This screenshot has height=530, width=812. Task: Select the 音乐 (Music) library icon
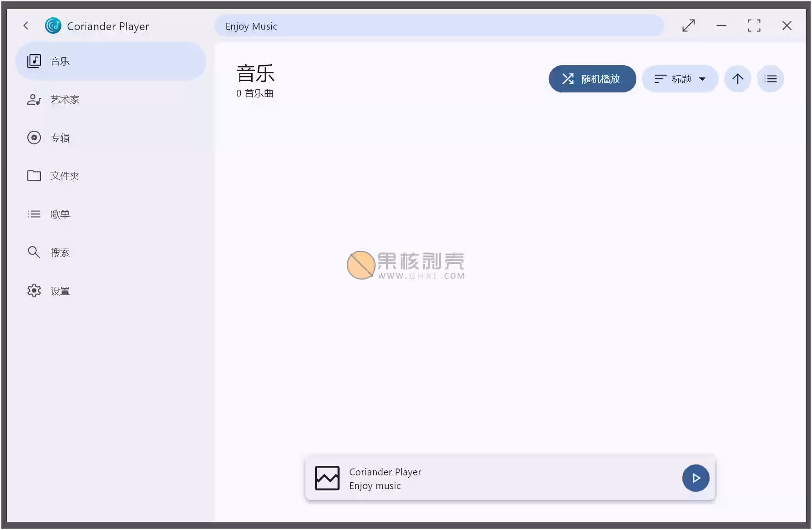click(34, 61)
